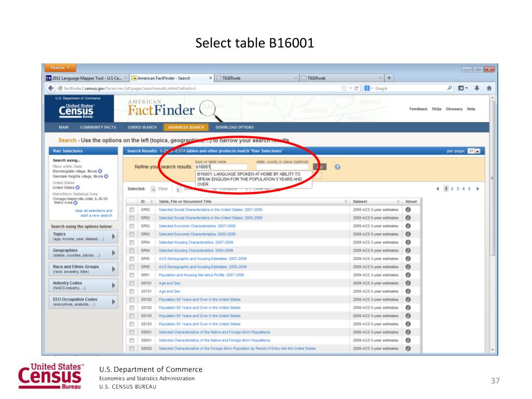Viewport: 532px width, 399px height.
Task: Open the Community Facts tab
Action: [98, 127]
